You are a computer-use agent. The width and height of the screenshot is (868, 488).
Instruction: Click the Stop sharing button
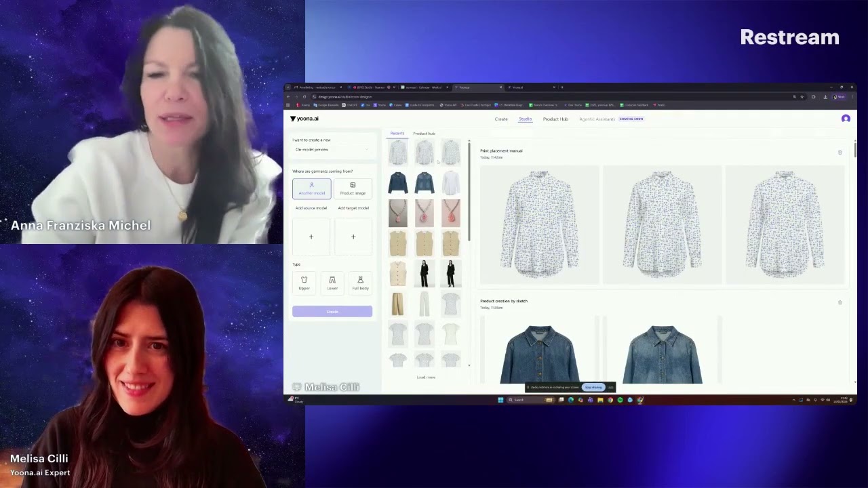coord(593,387)
